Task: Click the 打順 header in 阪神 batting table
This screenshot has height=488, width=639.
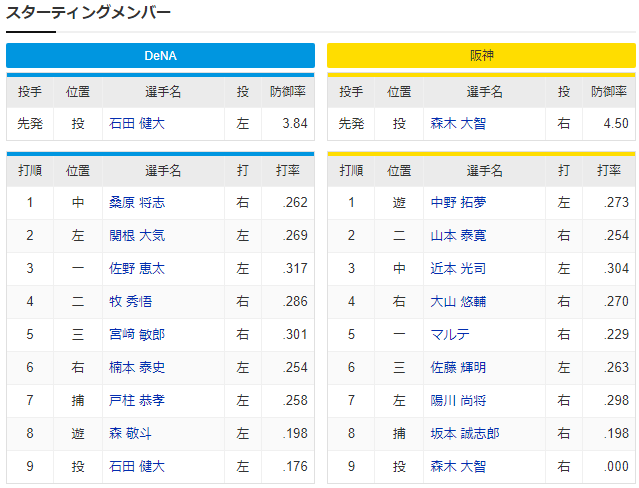Action: click(351, 171)
